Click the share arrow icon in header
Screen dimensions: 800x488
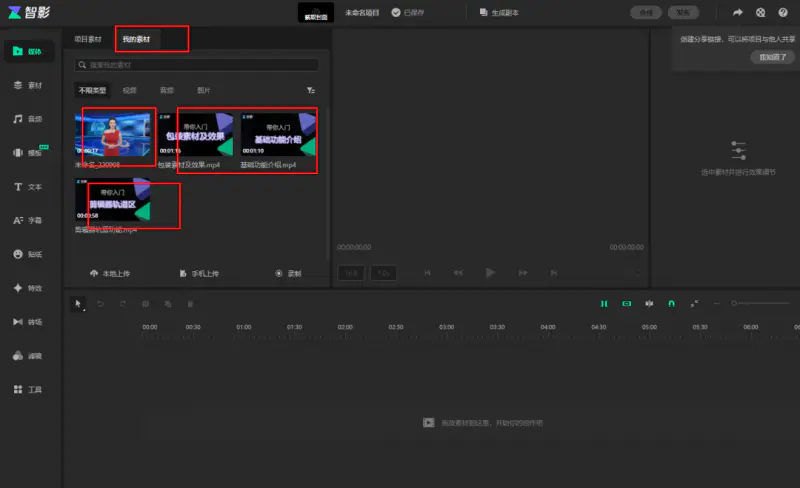pyautogui.click(x=738, y=13)
